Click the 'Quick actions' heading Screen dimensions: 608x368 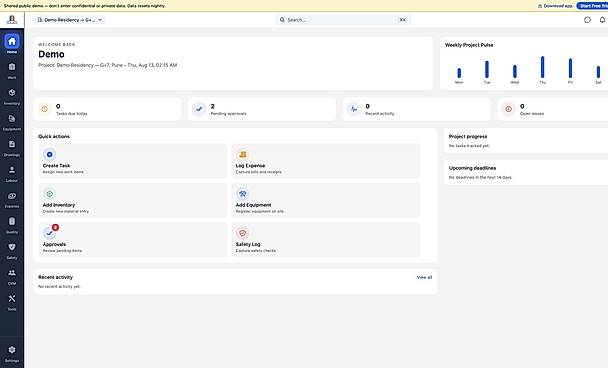[54, 136]
